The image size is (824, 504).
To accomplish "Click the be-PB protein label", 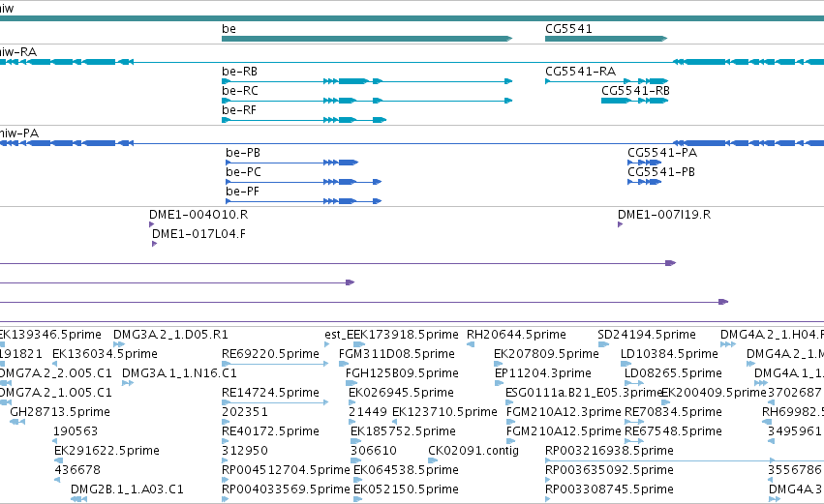I will (x=243, y=153).
